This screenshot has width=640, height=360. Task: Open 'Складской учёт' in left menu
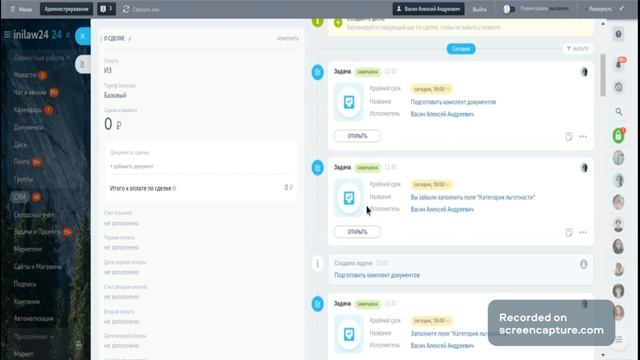coord(34,214)
